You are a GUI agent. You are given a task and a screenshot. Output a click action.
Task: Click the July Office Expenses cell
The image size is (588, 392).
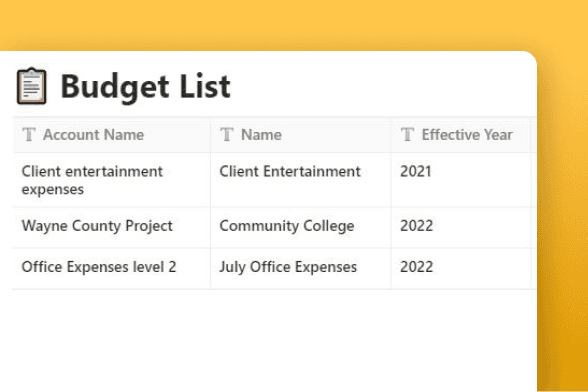point(301,269)
